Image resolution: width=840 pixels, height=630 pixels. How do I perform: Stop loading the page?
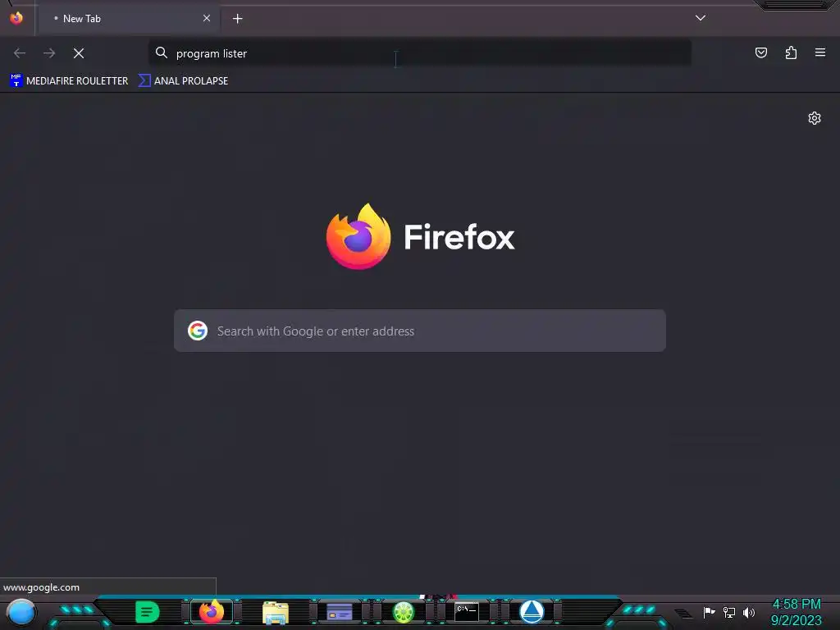(x=79, y=53)
